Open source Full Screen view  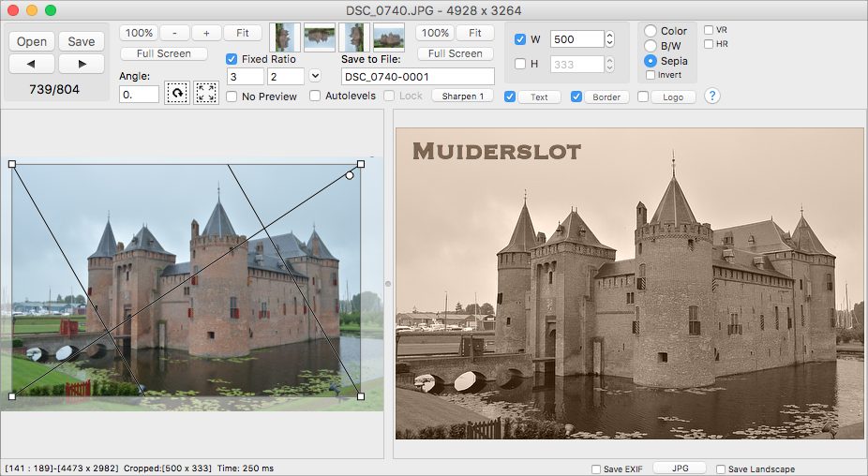click(164, 53)
